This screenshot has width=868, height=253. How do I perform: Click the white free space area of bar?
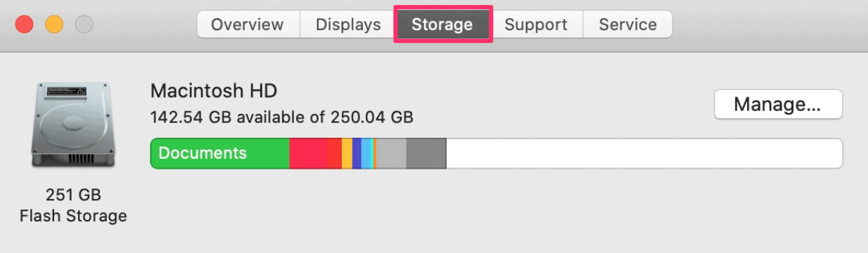[x=644, y=153]
